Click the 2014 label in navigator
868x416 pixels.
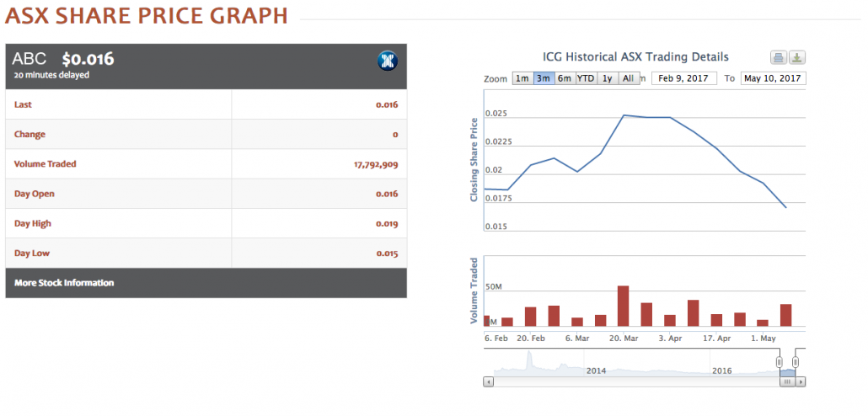pyautogui.click(x=596, y=371)
